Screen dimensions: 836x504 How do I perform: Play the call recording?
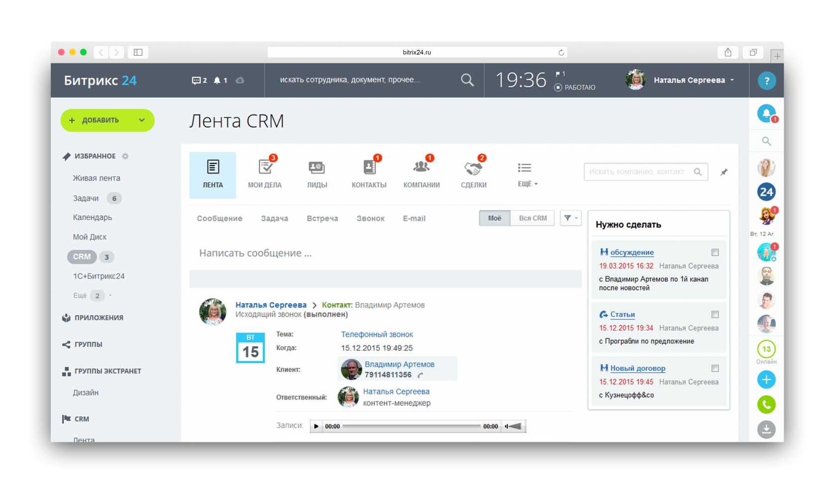[x=316, y=426]
